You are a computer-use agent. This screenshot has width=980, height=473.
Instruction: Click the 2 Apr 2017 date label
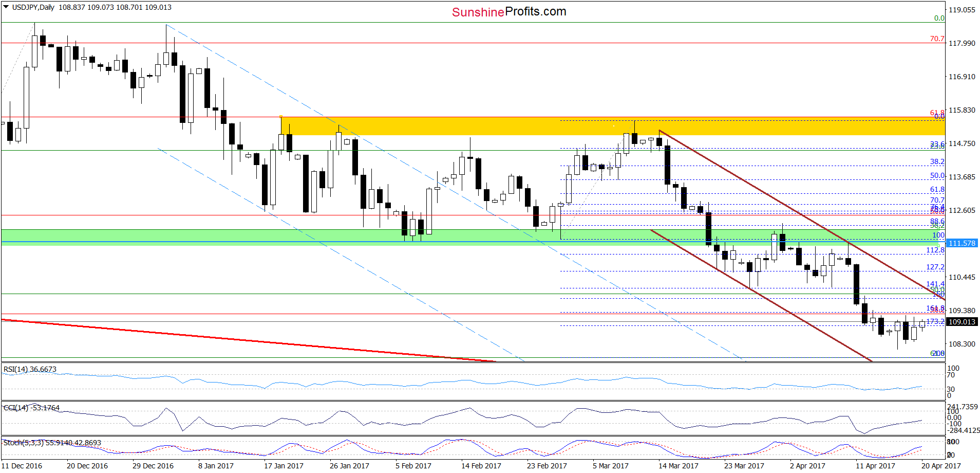coord(807,466)
